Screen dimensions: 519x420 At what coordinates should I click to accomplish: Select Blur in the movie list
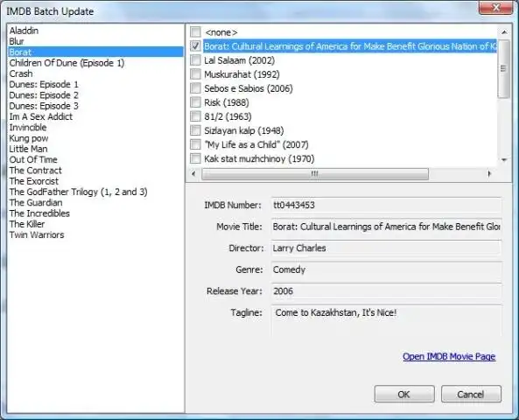pyautogui.click(x=17, y=41)
